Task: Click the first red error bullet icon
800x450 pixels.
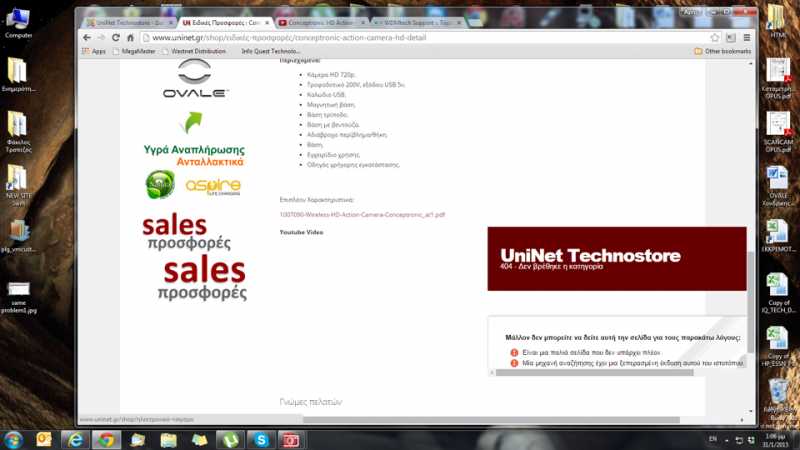Action: click(x=514, y=353)
